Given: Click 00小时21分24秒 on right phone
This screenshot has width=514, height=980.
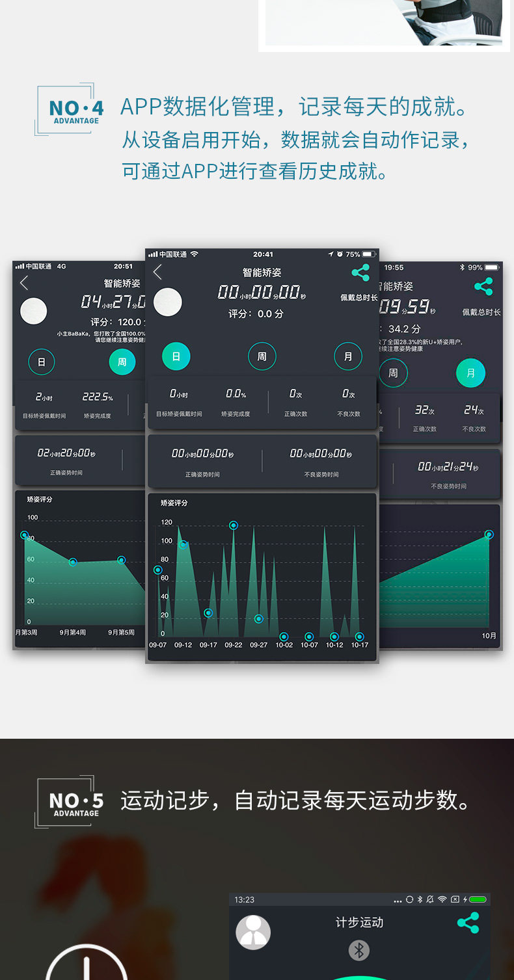Looking at the screenshot, I should (448, 467).
